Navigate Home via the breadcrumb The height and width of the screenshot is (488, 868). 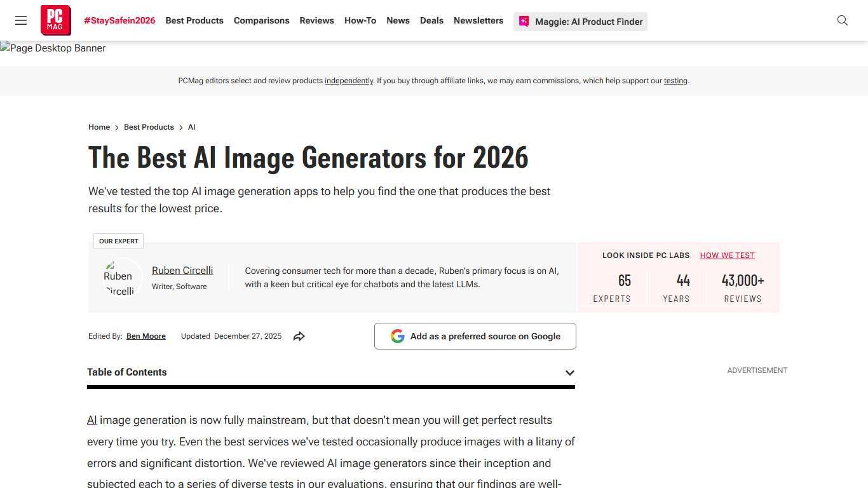[99, 127]
